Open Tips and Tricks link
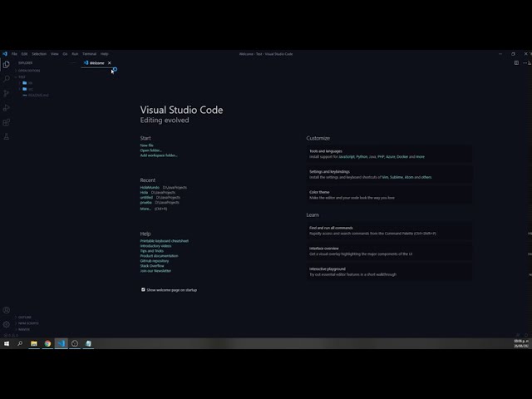 pyautogui.click(x=151, y=251)
